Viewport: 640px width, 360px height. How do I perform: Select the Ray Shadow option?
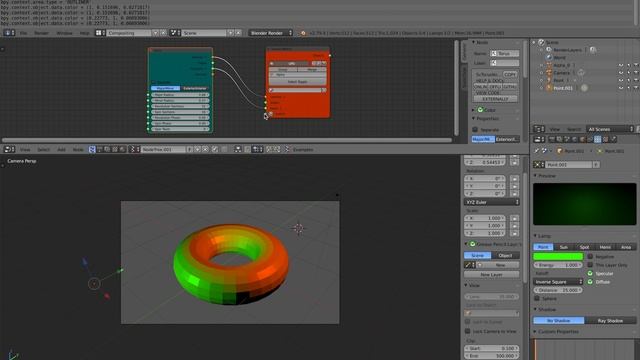pos(610,320)
